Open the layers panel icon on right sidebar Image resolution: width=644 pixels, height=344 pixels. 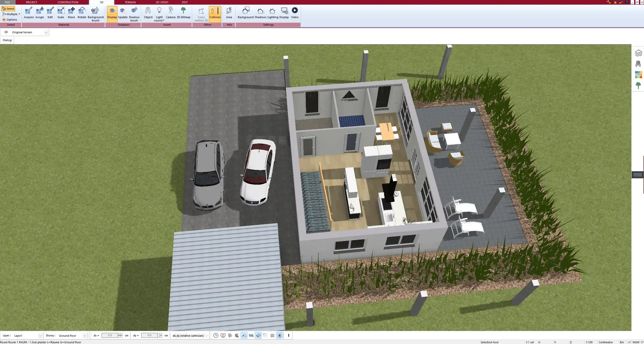point(638,53)
